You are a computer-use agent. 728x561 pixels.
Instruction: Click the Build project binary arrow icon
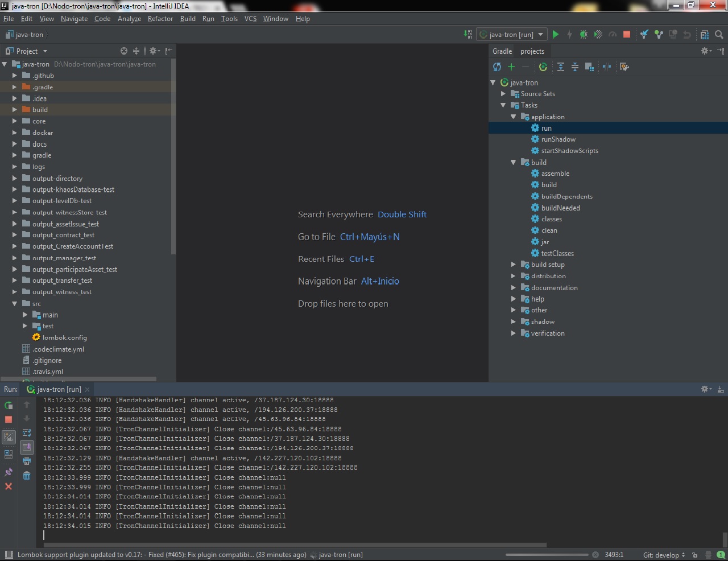click(x=469, y=35)
